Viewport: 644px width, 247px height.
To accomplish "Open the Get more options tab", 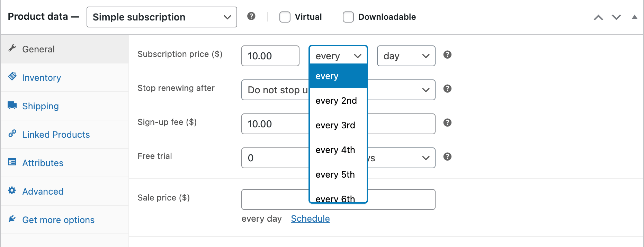I will [65, 220].
